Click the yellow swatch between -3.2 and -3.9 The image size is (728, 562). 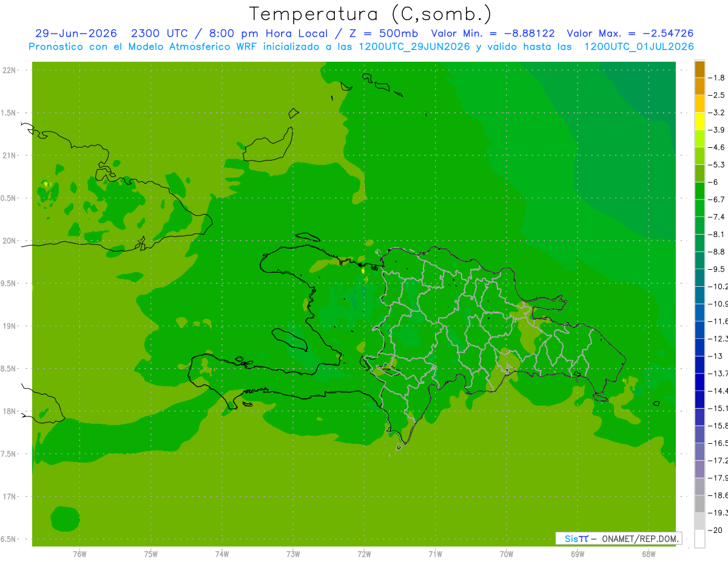point(699,121)
